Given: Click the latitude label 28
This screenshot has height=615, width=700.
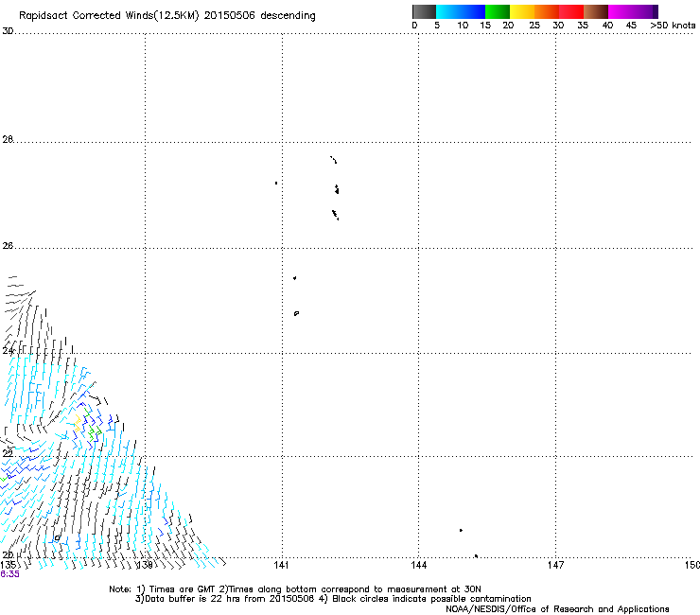Looking at the screenshot, I should click(x=8, y=139).
